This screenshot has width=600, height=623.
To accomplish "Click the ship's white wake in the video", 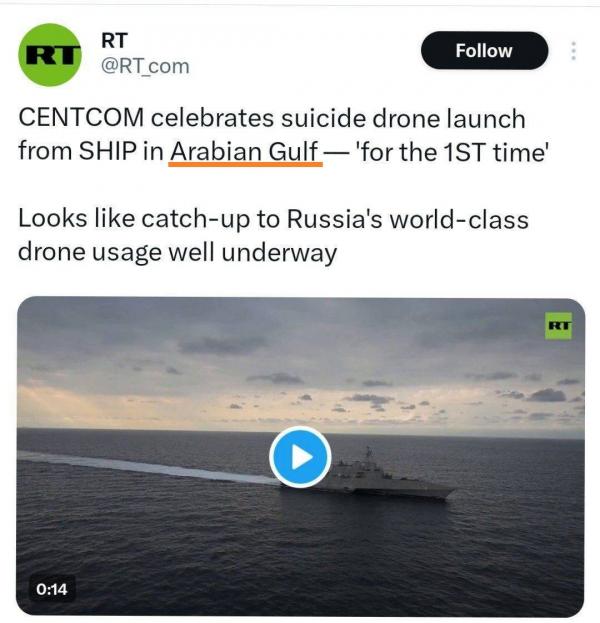I will (140, 467).
